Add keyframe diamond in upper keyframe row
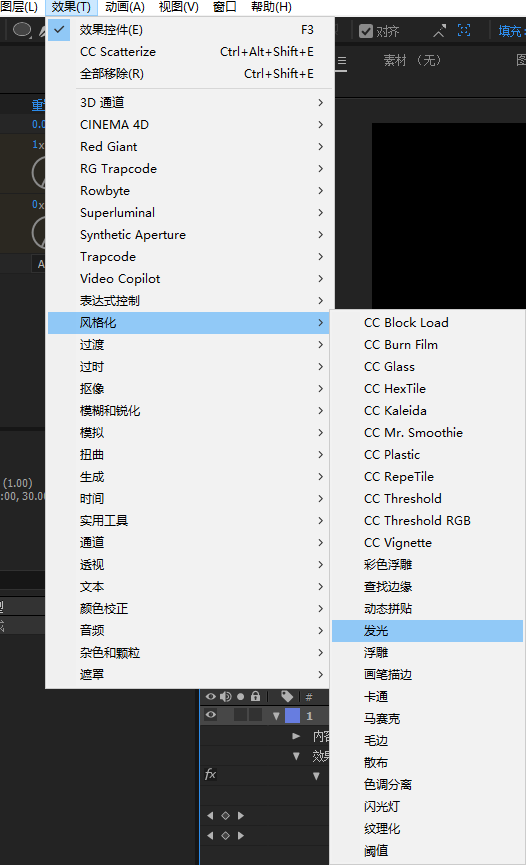Screen dimensions: 526x865 225,815
